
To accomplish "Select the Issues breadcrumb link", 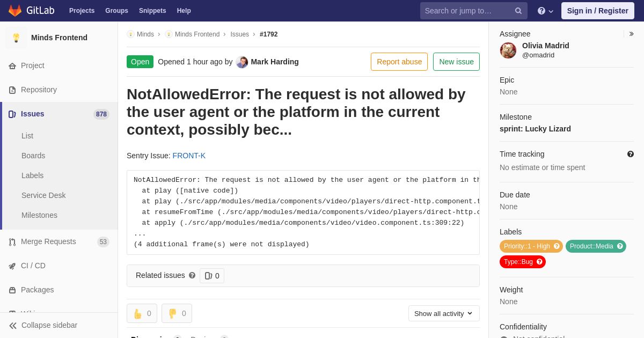I will tap(240, 34).
